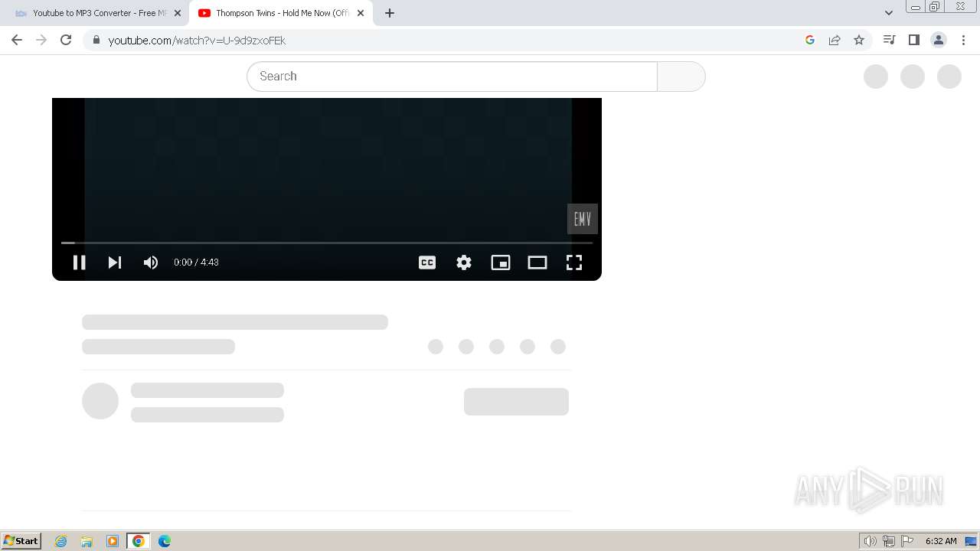Reload the YouTube page
Image resolution: width=980 pixels, height=551 pixels.
(x=66, y=40)
